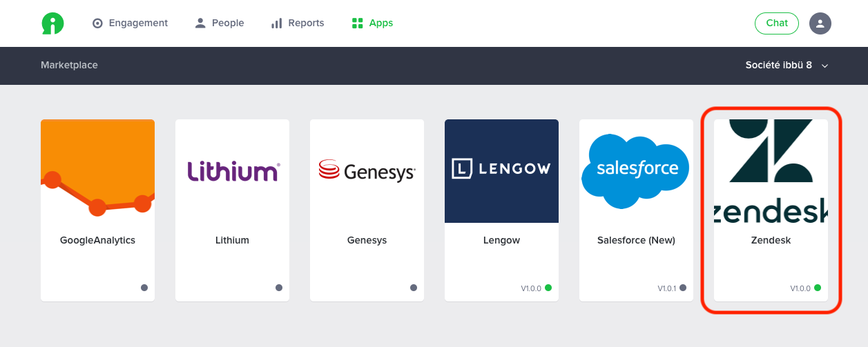This screenshot has width=868, height=347.
Task: Open the user profile avatar icon
Action: (820, 23)
